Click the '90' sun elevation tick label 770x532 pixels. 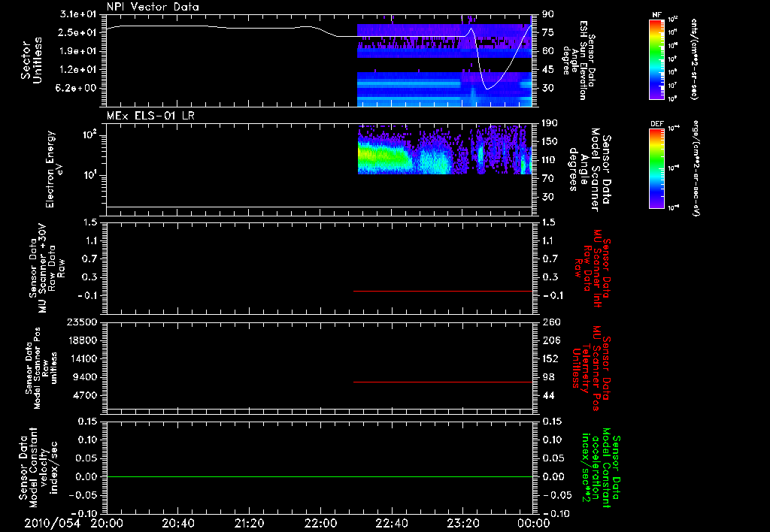click(548, 14)
